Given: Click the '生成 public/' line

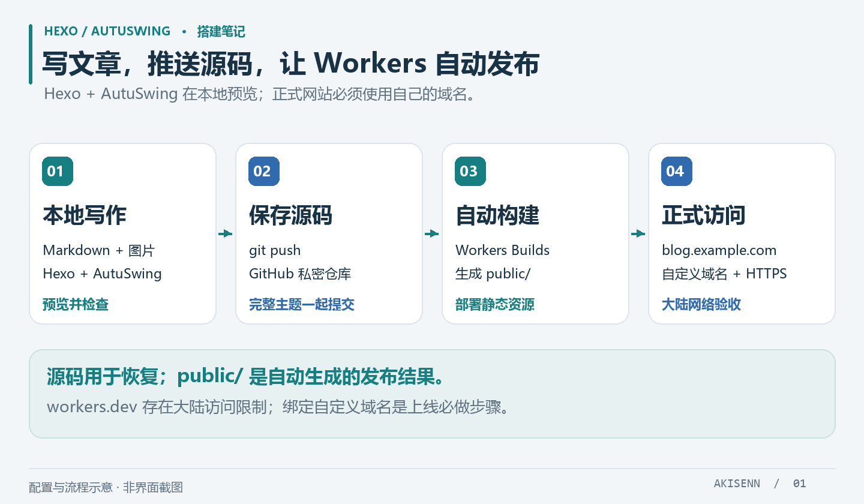Looking at the screenshot, I should 493,274.
